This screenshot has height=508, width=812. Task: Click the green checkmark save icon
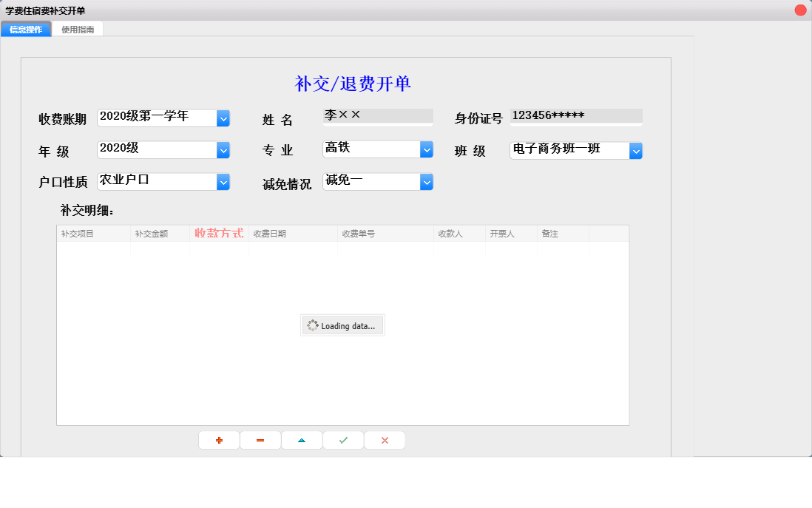tap(343, 441)
